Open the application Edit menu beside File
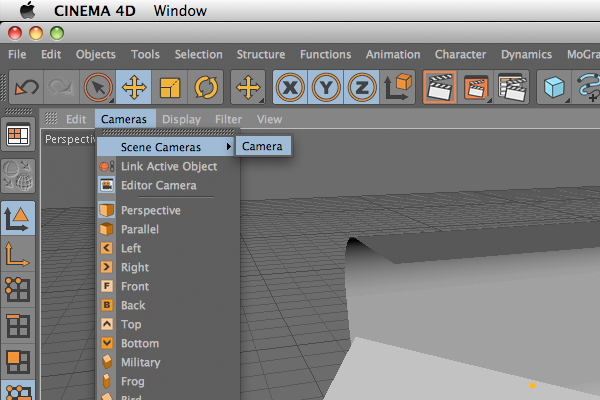 51,54
